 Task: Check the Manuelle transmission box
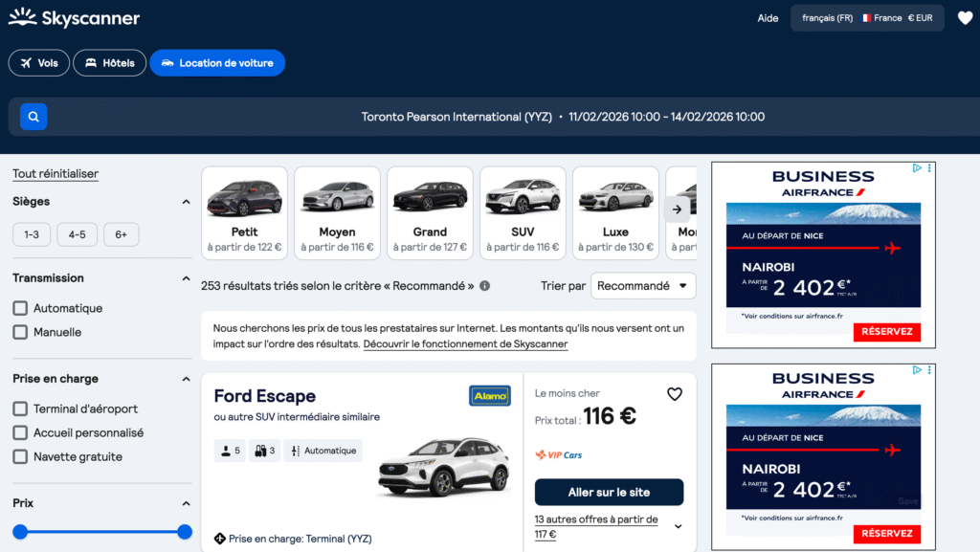(20, 332)
